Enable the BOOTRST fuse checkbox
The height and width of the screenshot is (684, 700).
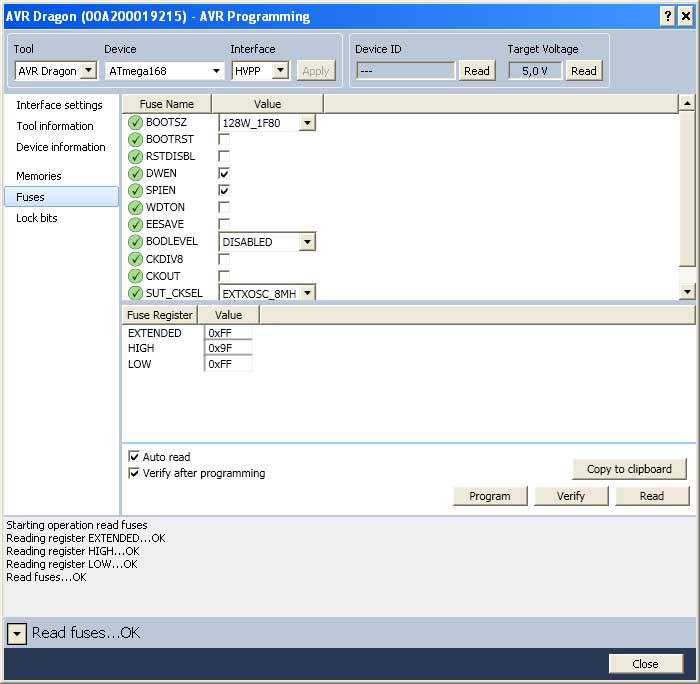tap(224, 139)
